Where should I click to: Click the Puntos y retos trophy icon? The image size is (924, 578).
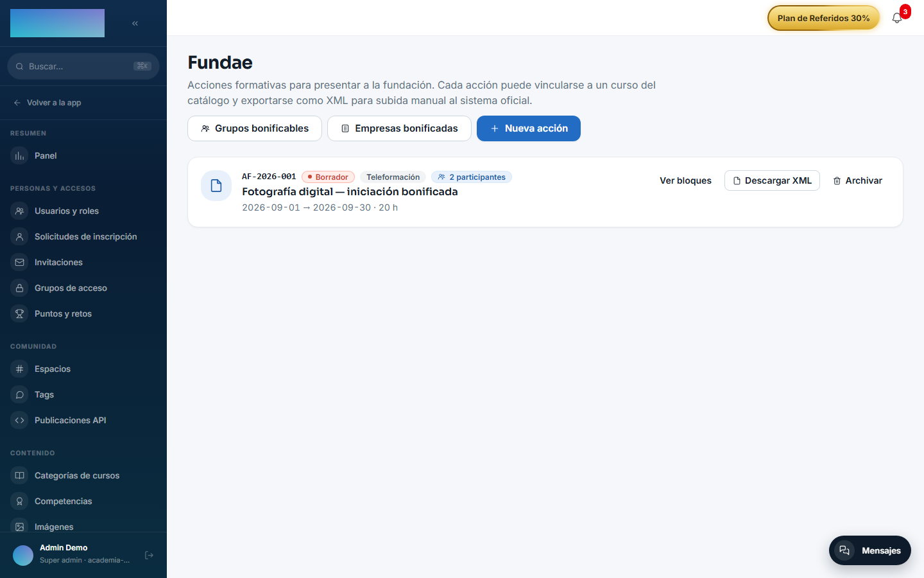20,314
